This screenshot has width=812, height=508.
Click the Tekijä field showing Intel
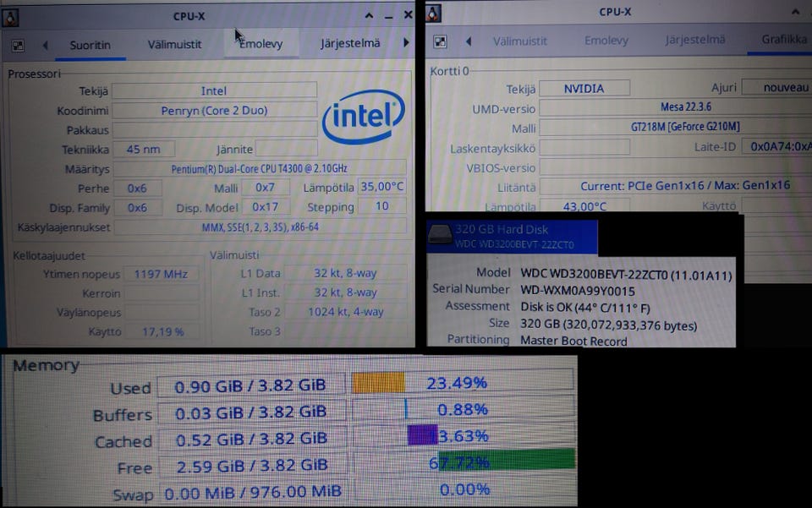(x=214, y=91)
